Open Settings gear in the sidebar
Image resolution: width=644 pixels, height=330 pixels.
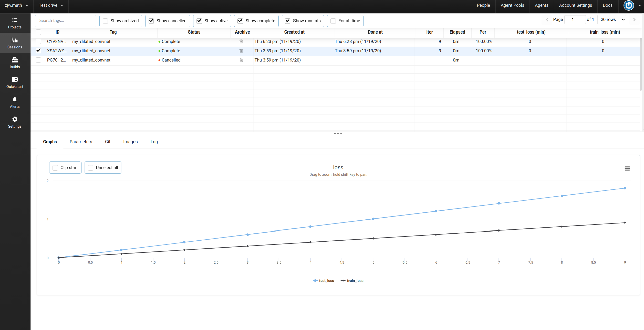tap(15, 122)
